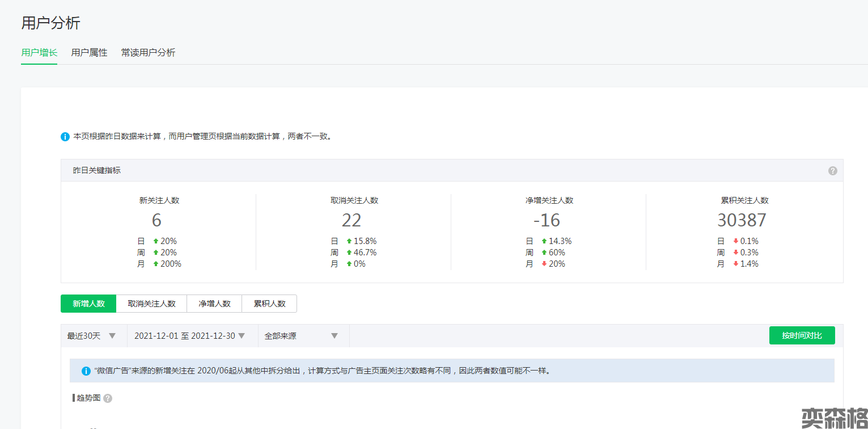Click the 按时间对比 button
This screenshot has width=868, height=429.
802,335
